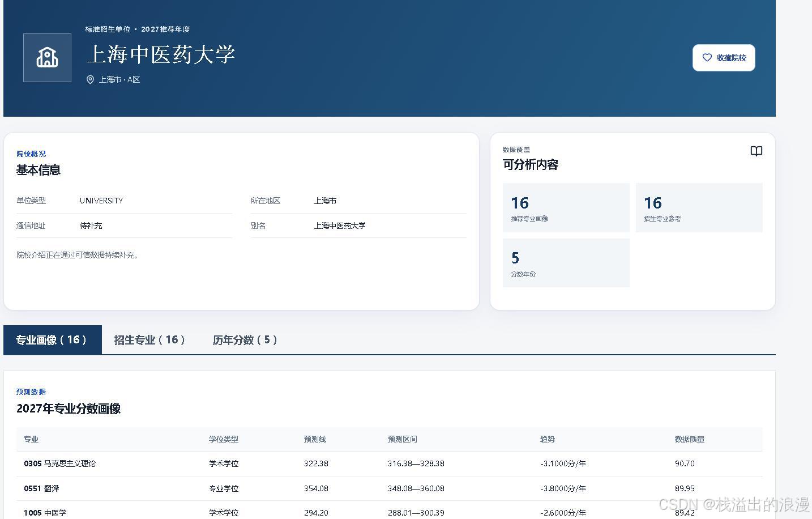This screenshot has width=812, height=519.
Task: Click predicted score 322.38
Action: [316, 463]
